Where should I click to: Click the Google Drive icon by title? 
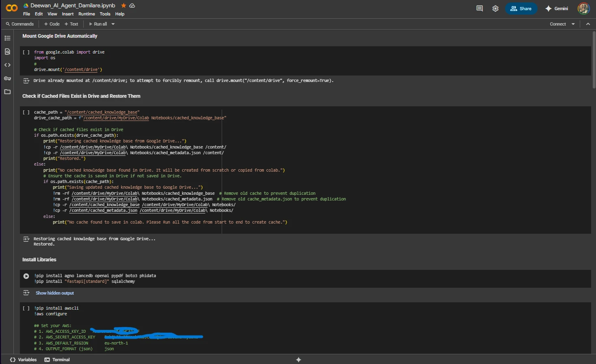click(26, 6)
